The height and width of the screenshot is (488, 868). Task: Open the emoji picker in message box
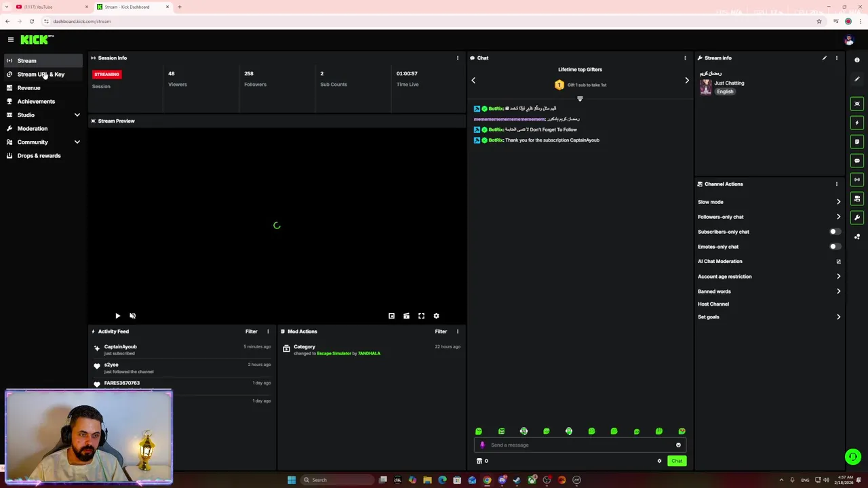click(x=678, y=445)
